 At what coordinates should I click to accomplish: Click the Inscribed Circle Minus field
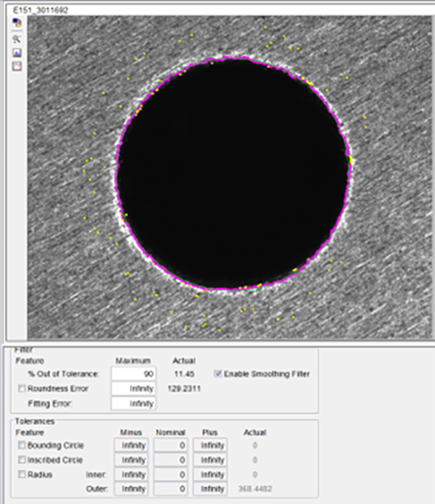tap(133, 460)
